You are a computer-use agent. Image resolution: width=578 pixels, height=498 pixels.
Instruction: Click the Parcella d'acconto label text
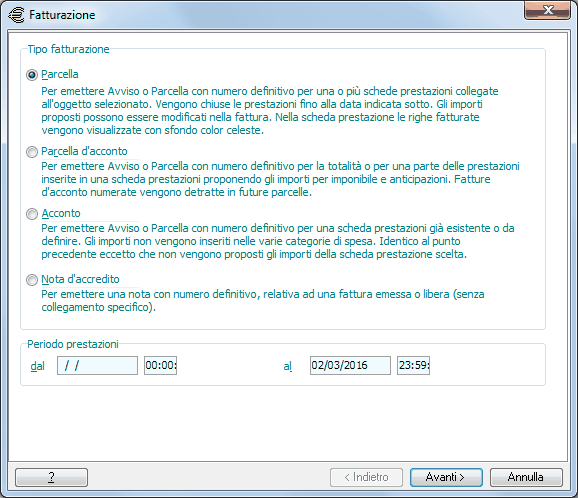84,152
